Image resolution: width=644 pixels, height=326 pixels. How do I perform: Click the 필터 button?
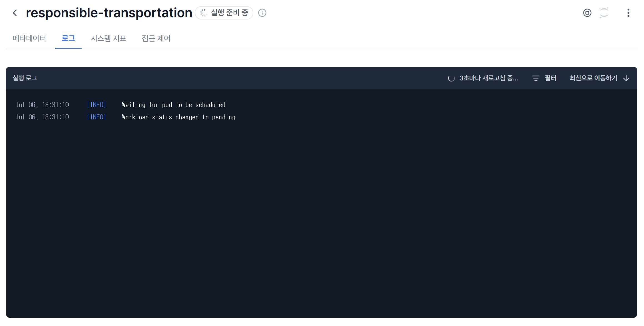(x=544, y=78)
